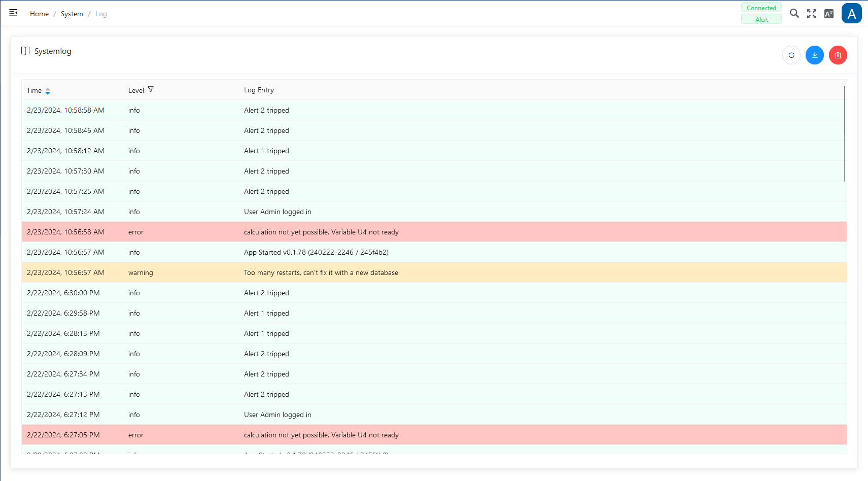The width and height of the screenshot is (868, 481).
Task: Click the Log Entry column header
Action: tap(259, 90)
